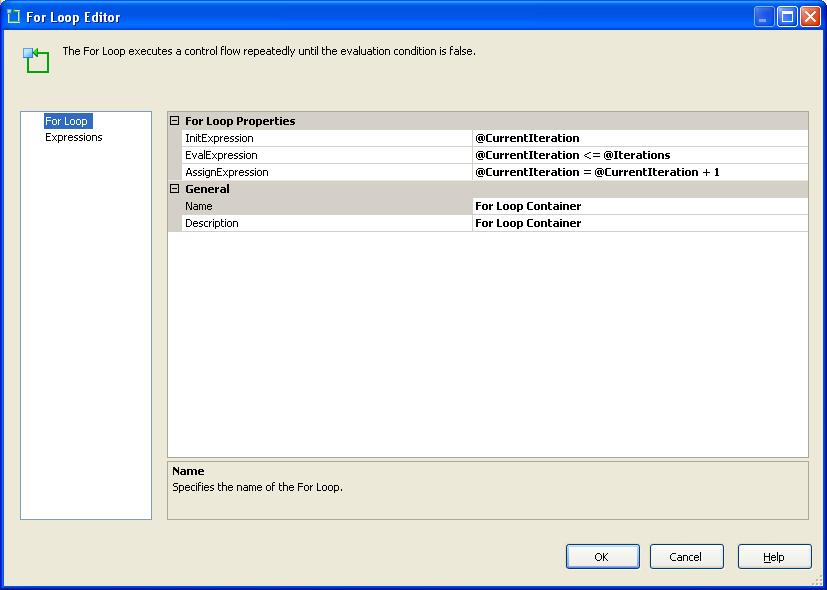Click the InitExpression value field
827x590 pixels.
[x=640, y=138]
